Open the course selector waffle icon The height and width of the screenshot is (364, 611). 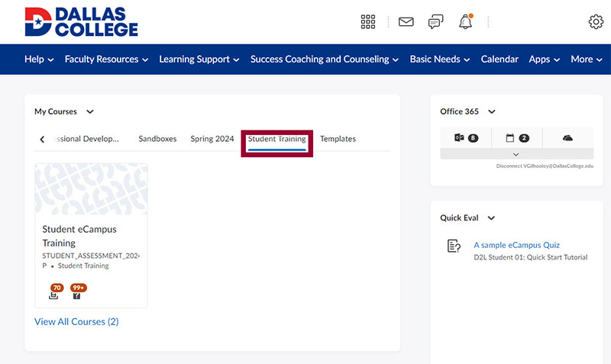[x=368, y=22]
